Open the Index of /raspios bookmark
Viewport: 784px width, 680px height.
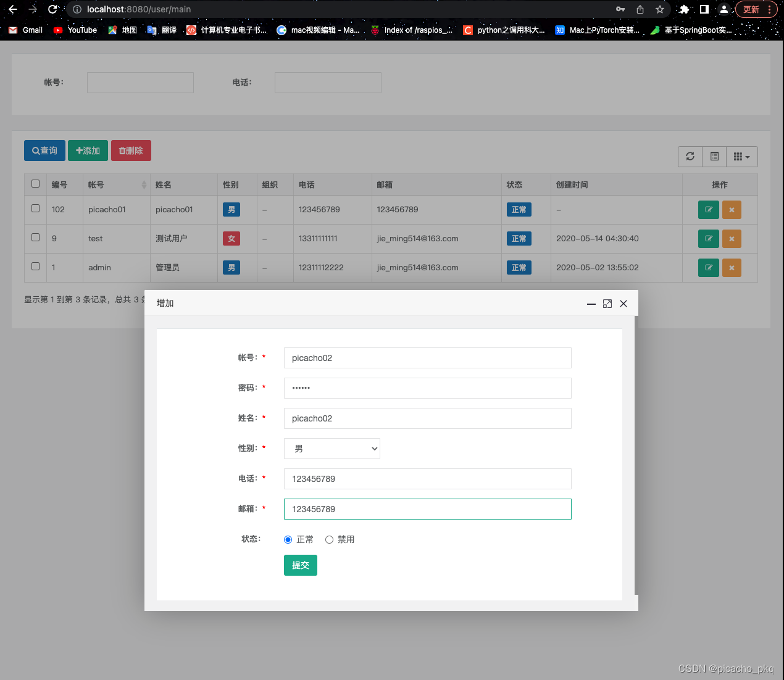tap(411, 30)
